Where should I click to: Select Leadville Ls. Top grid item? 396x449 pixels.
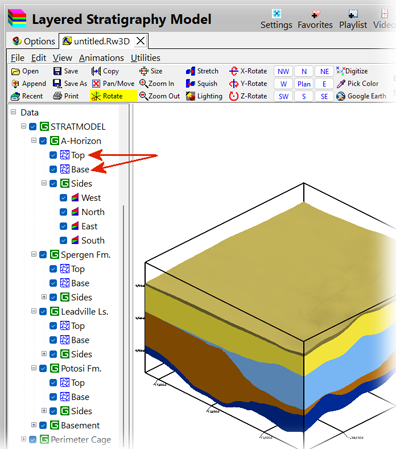[x=78, y=326]
